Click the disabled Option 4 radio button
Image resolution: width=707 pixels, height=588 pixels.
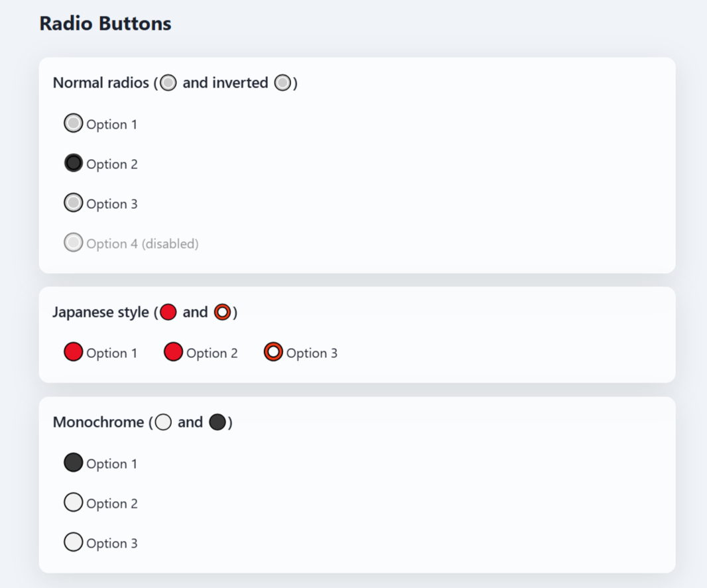(x=74, y=242)
